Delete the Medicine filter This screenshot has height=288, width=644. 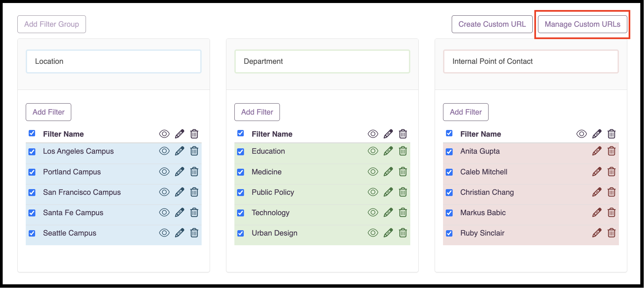pyautogui.click(x=403, y=172)
